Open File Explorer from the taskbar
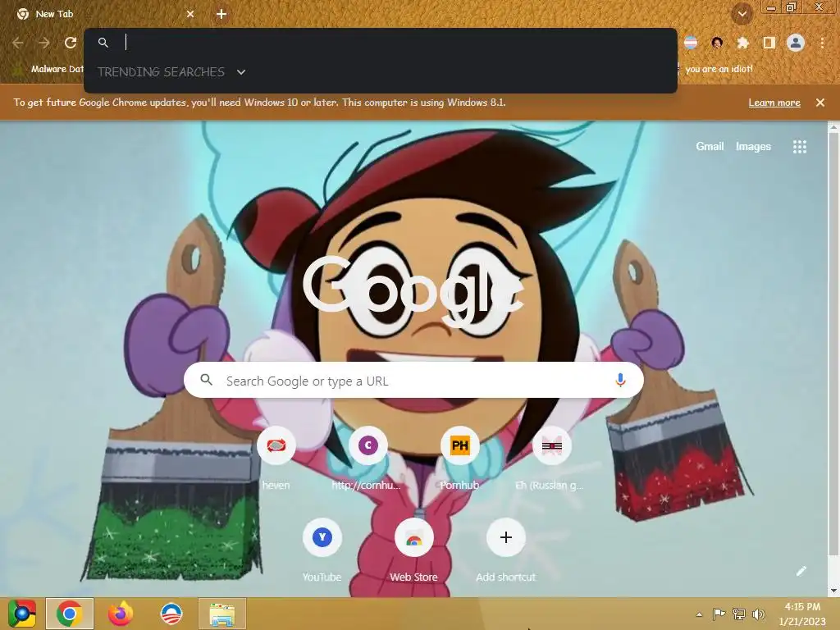The image size is (840, 630). click(x=221, y=614)
